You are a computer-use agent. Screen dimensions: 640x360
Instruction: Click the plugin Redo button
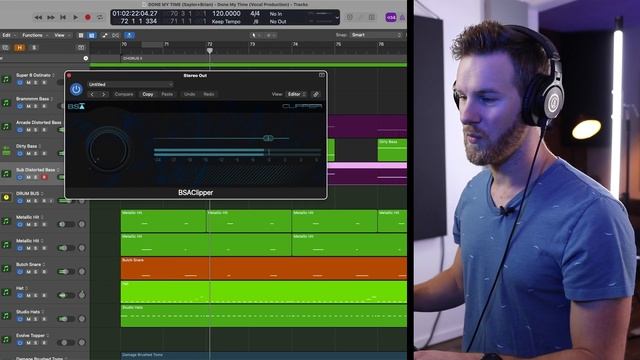click(x=209, y=94)
